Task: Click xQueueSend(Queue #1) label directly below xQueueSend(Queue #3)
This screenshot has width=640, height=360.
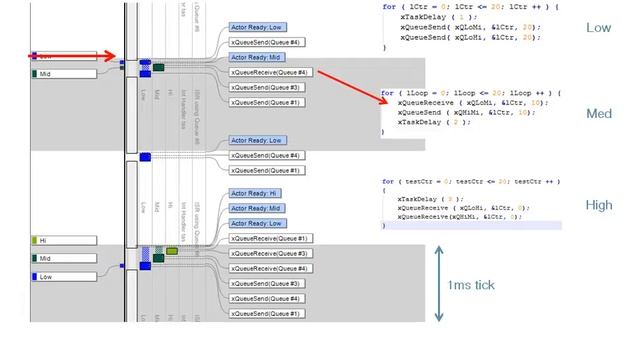Action: click(x=267, y=103)
